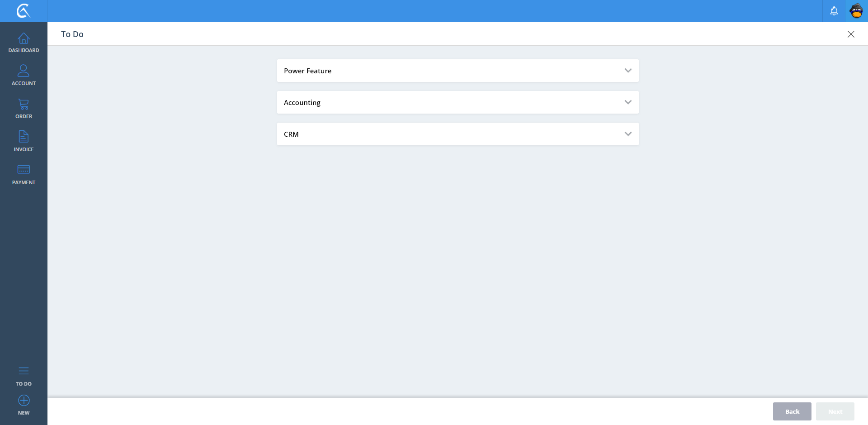Click the Accounting row title text

302,103
